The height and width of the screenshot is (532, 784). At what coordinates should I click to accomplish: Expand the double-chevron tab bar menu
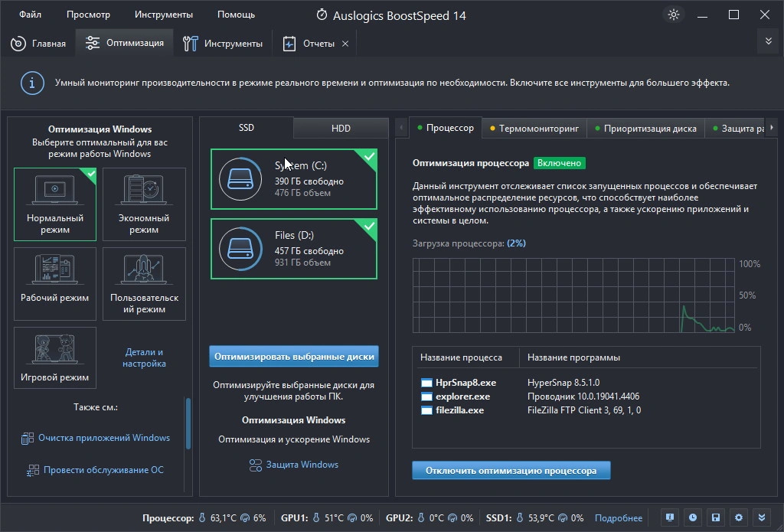(769, 41)
